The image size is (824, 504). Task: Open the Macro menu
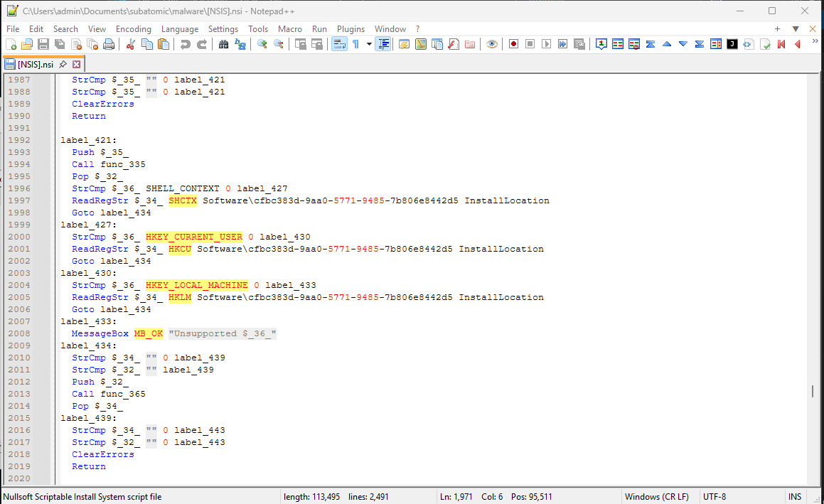click(290, 29)
